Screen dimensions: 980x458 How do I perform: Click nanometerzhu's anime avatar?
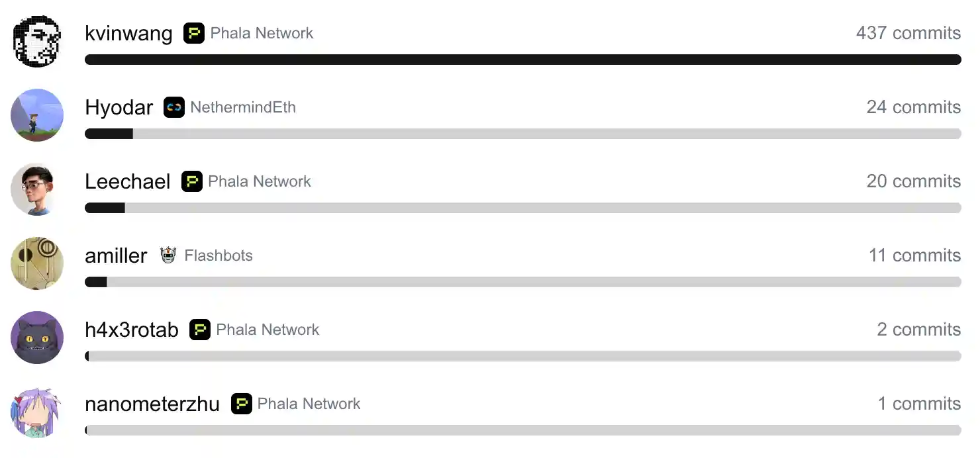(x=37, y=412)
